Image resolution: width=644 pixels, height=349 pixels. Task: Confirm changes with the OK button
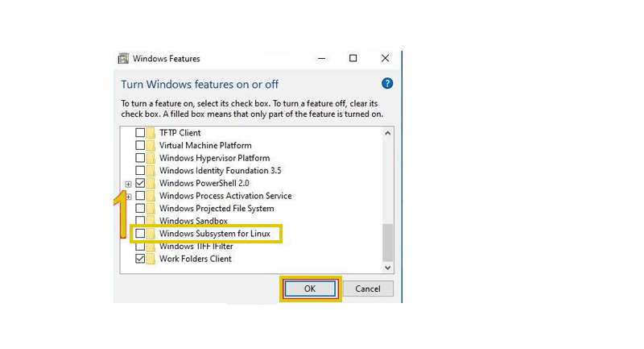[x=310, y=289]
